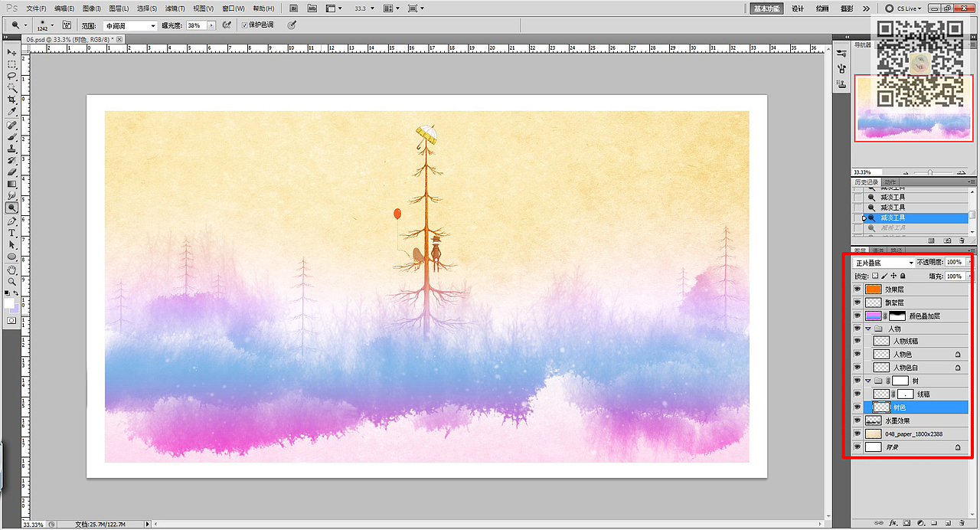Close the 06.psd document tab
The width and height of the screenshot is (980, 530).
tap(120, 38)
